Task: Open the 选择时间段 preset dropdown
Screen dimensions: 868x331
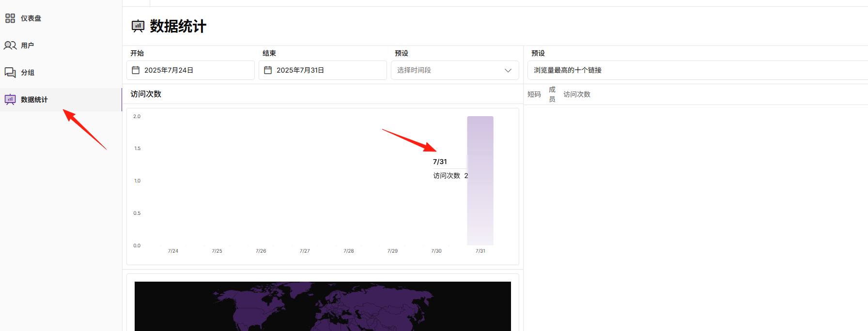Action: (x=455, y=70)
